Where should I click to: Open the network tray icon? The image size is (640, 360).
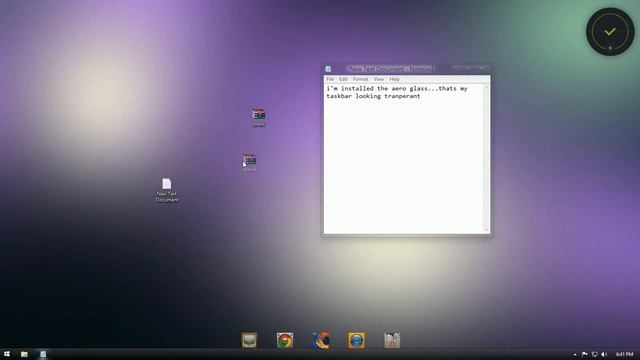(x=594, y=355)
